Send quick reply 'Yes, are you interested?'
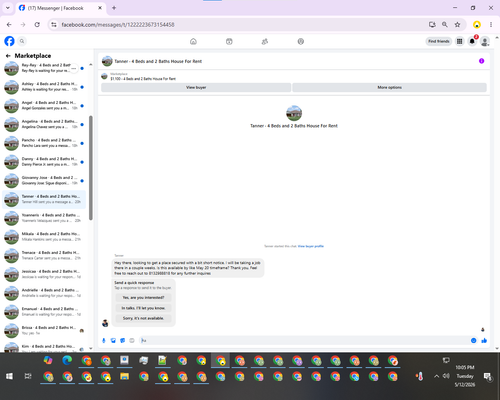The image size is (500, 400). [x=143, y=297]
